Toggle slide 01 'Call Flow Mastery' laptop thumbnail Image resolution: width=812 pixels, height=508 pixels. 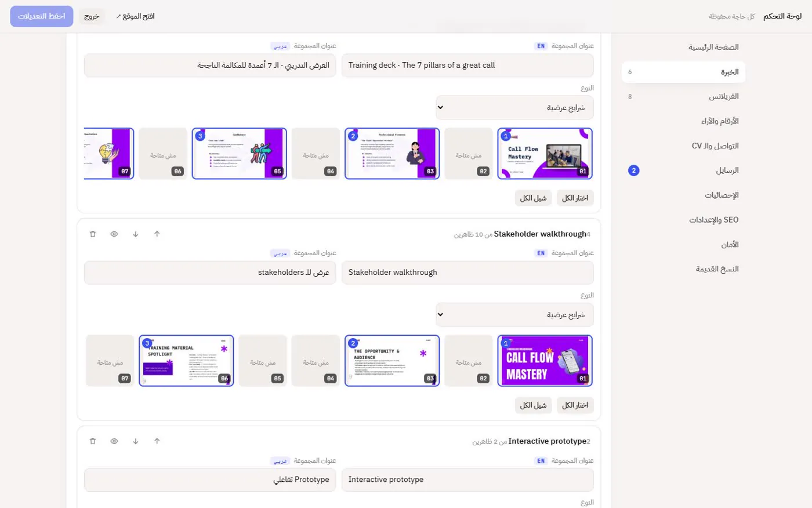pyautogui.click(x=545, y=154)
